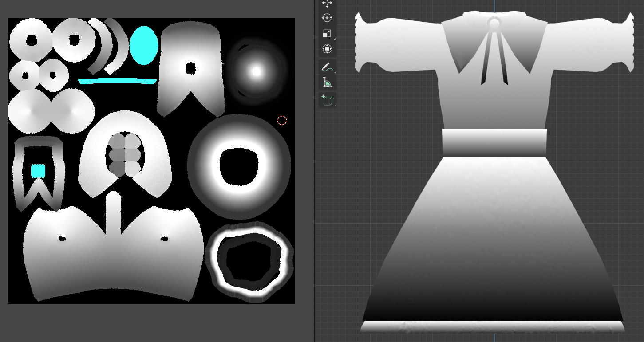Click the thin cyan strip UV island
The image size is (644, 342).
pyautogui.click(x=118, y=81)
